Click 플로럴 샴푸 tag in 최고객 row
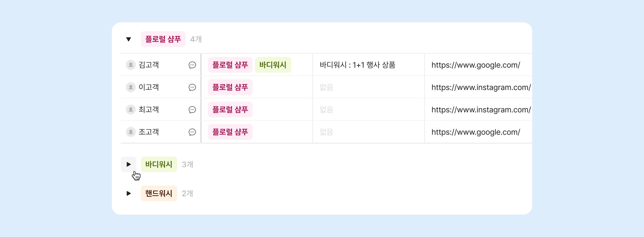This screenshot has height=237, width=644. click(x=230, y=110)
